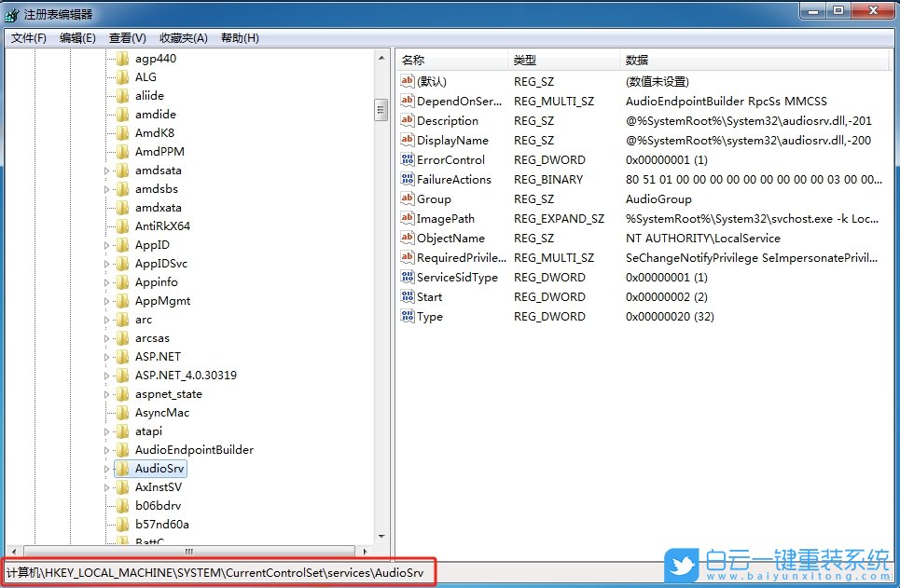Open the 查看 menu
Image resolution: width=900 pixels, height=588 pixels.
tap(127, 37)
